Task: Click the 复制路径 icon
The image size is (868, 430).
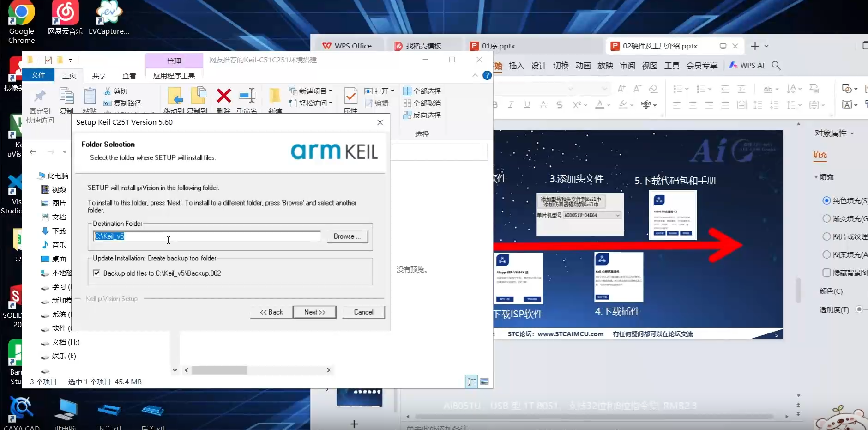Action: pos(108,103)
